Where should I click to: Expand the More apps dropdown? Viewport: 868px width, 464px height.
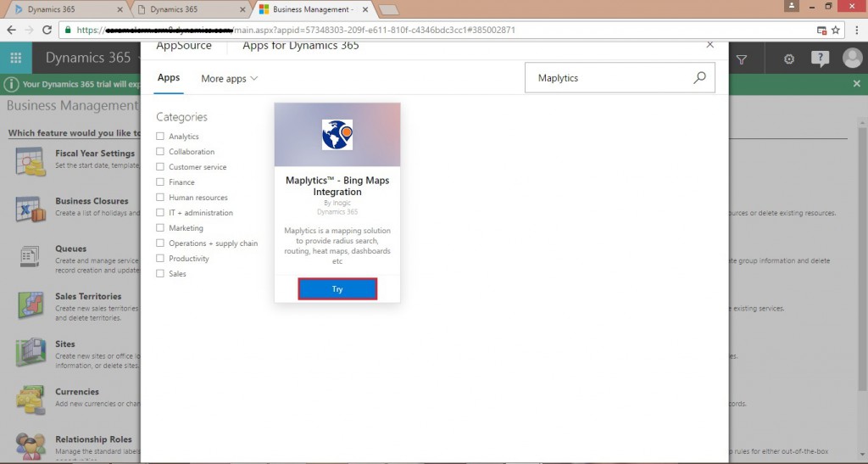tap(229, 79)
